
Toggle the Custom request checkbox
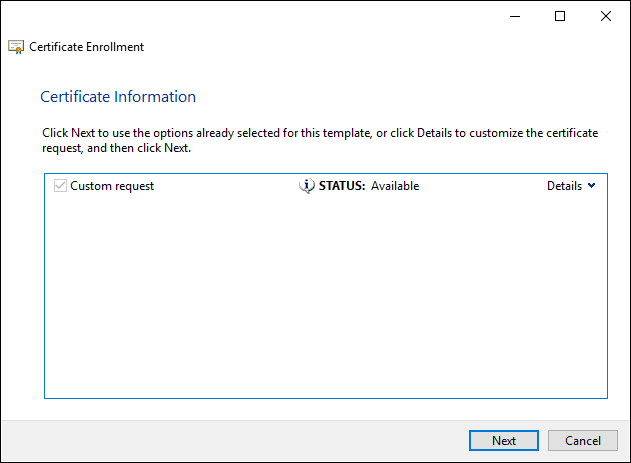point(60,186)
